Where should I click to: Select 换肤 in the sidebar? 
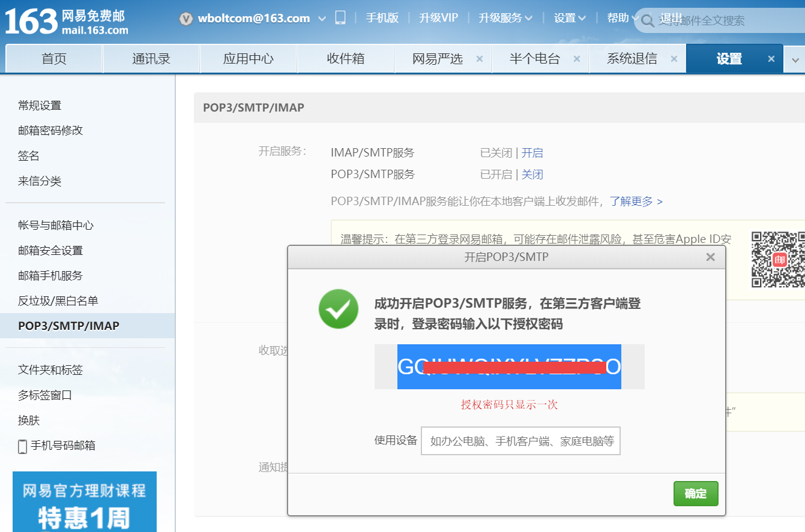28,420
